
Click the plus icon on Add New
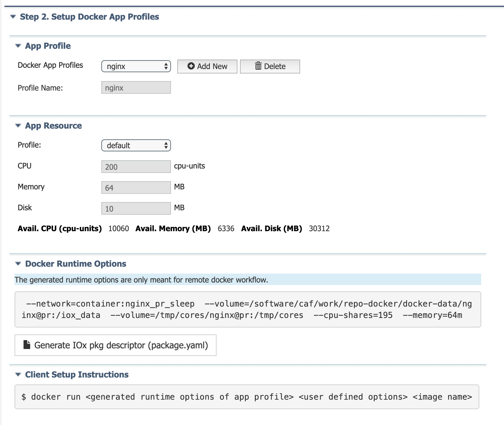(191, 66)
